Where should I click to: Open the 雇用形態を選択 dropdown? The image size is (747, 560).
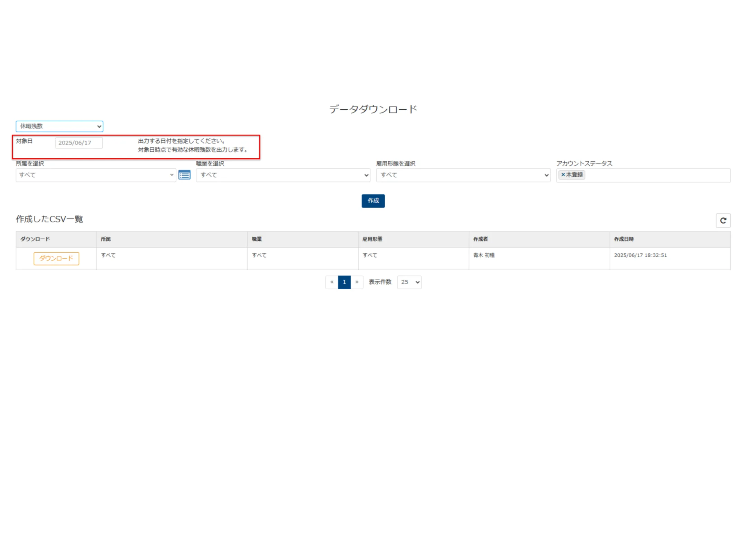(463, 175)
